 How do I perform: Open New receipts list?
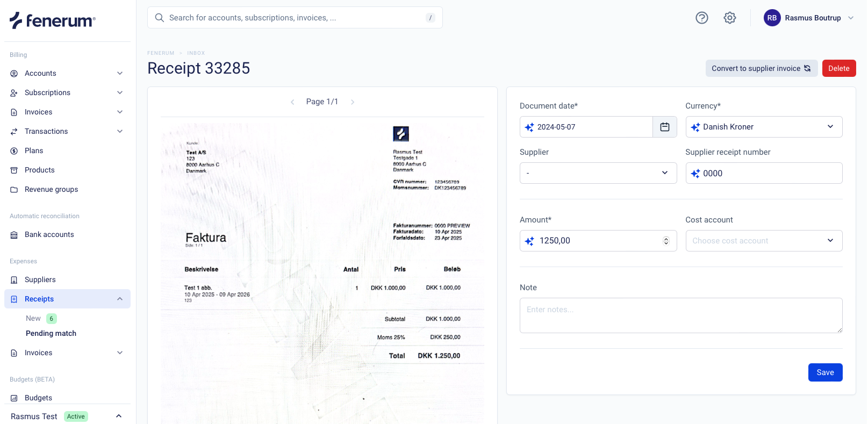coord(33,318)
